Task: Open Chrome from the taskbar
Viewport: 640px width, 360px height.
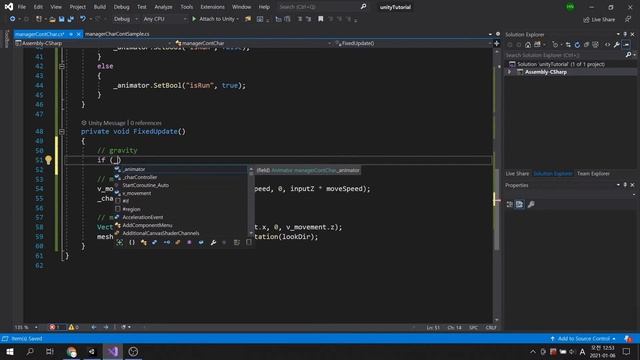Action: 71,351
